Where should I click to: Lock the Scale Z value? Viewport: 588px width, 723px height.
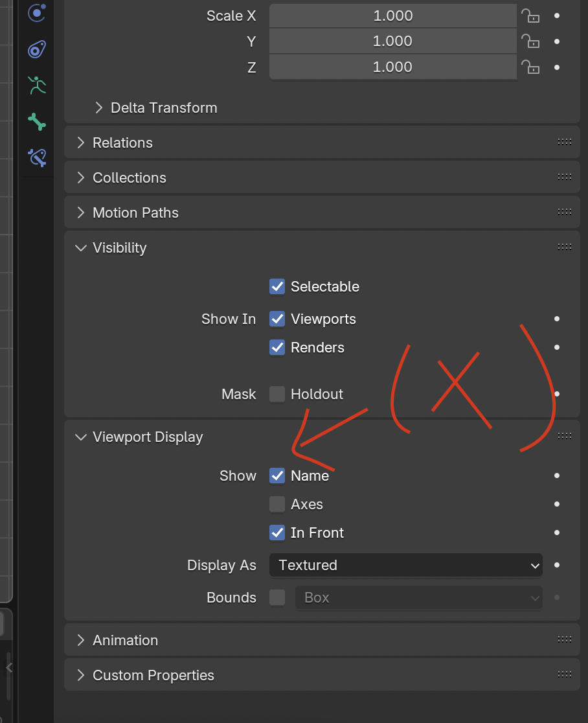[x=530, y=67]
